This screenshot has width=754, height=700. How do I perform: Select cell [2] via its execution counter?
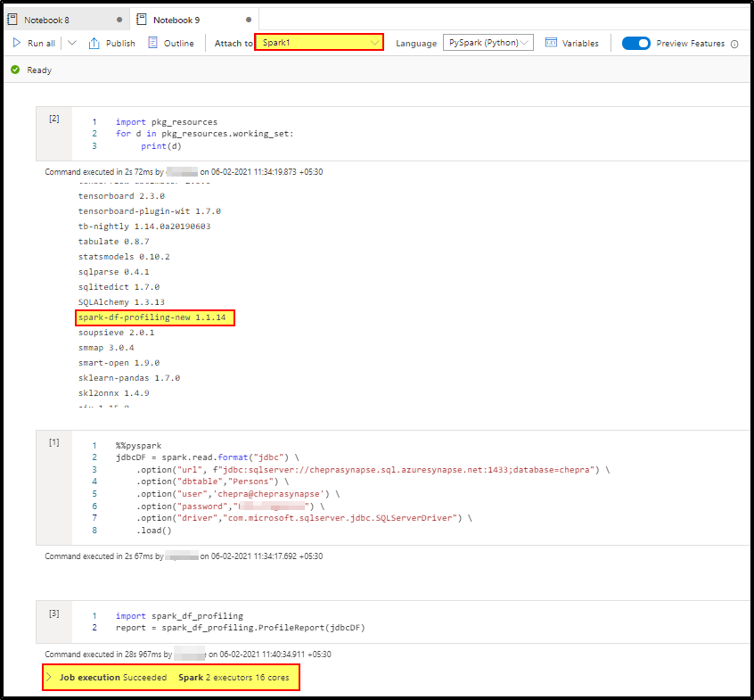[54, 119]
